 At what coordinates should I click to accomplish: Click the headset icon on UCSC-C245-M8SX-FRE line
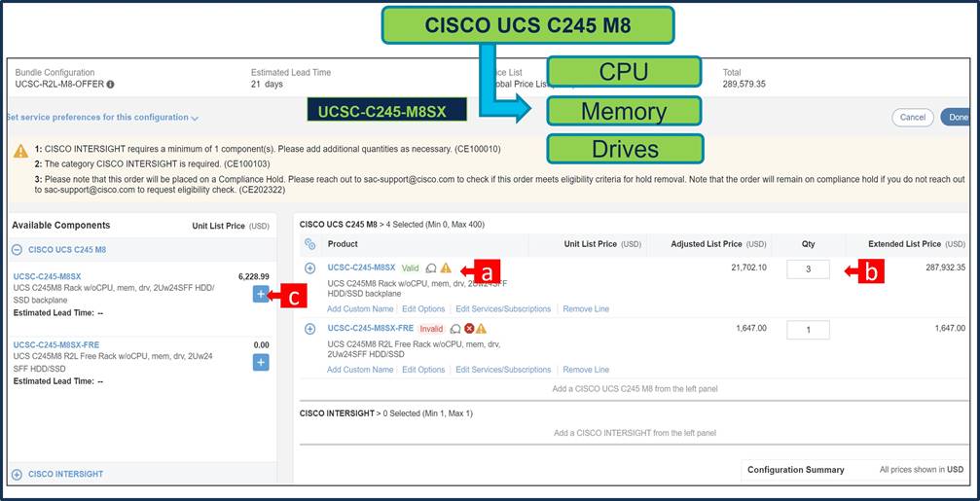(455, 329)
